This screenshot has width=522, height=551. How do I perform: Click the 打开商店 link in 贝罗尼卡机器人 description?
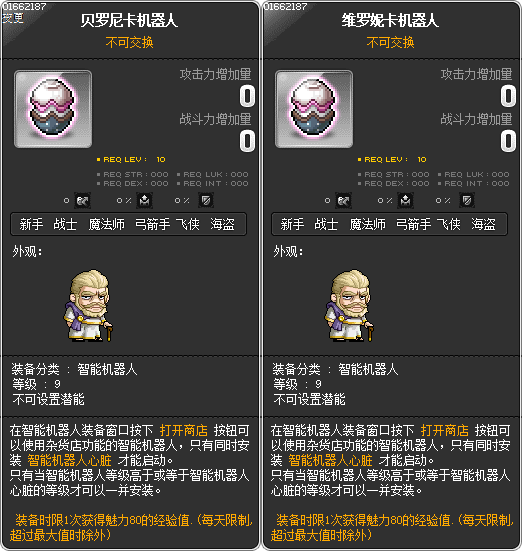(184, 430)
